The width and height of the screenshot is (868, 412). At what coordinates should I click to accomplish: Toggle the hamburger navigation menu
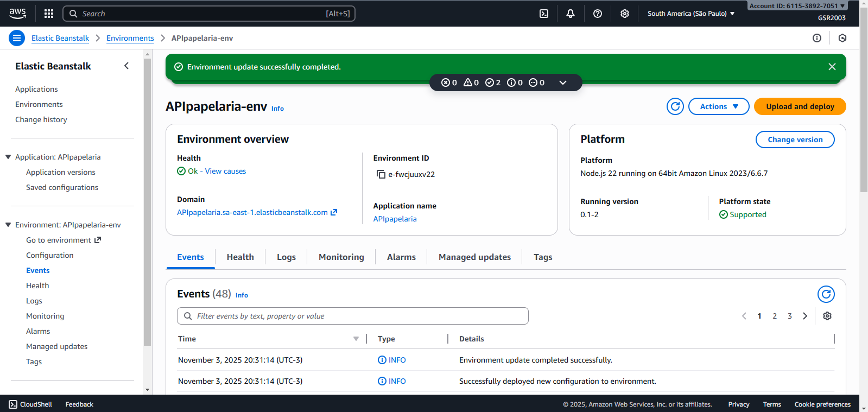point(17,38)
